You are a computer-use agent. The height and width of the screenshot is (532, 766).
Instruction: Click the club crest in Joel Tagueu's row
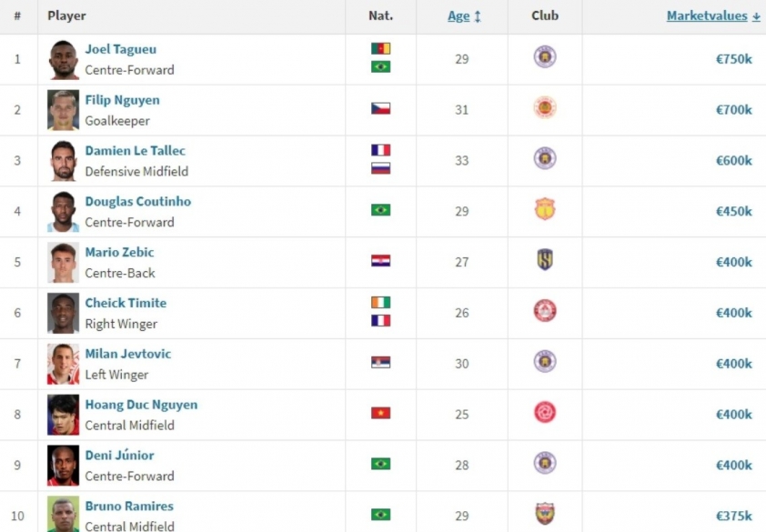click(x=545, y=57)
